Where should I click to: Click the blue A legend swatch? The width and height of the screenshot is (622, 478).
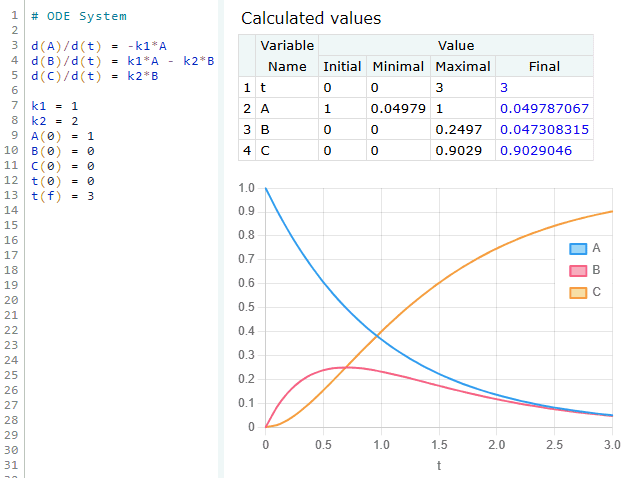click(578, 248)
